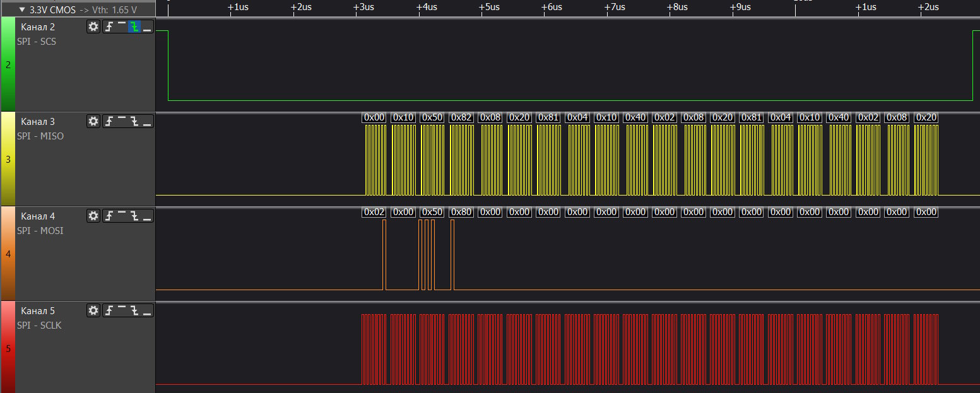
Task: Click the +7us mark on time ruler
Action: 614,7
